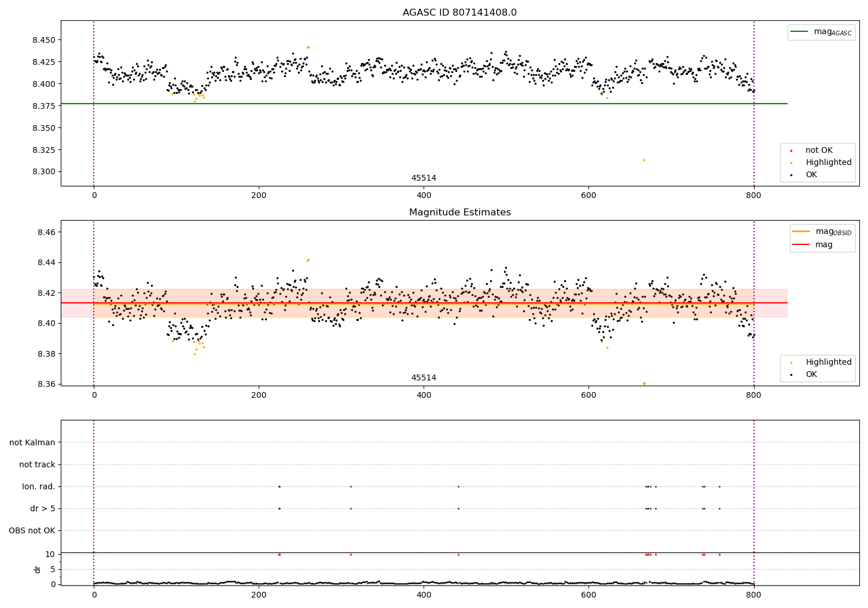The image size is (868, 608).
Task: Click the 45514 label in top plot
Action: tap(424, 178)
